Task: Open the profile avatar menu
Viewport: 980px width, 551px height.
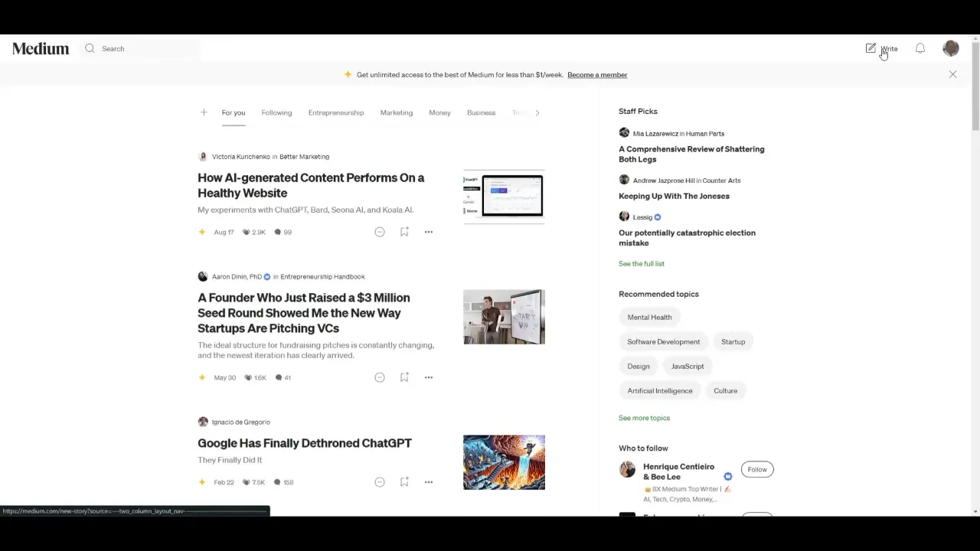Action: [951, 48]
